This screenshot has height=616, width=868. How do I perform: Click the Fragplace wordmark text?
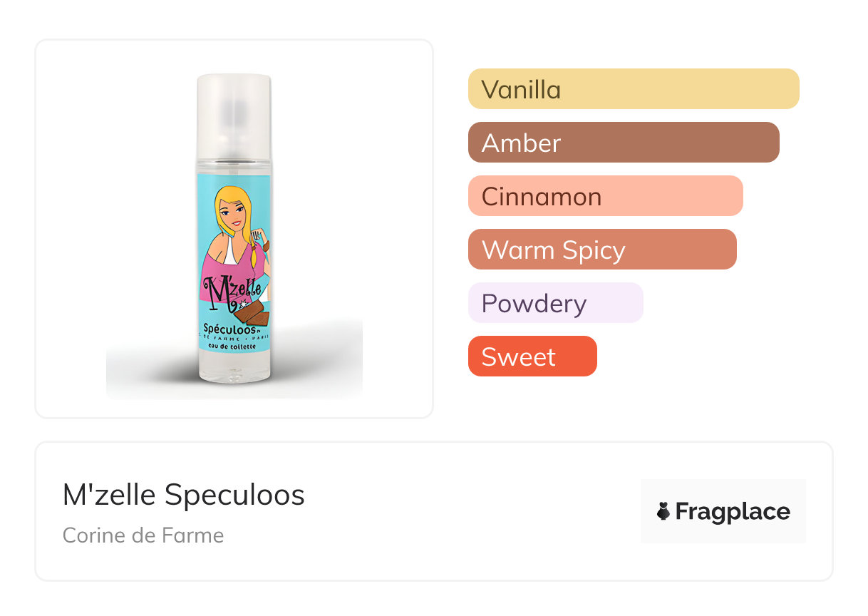pyautogui.click(x=733, y=511)
